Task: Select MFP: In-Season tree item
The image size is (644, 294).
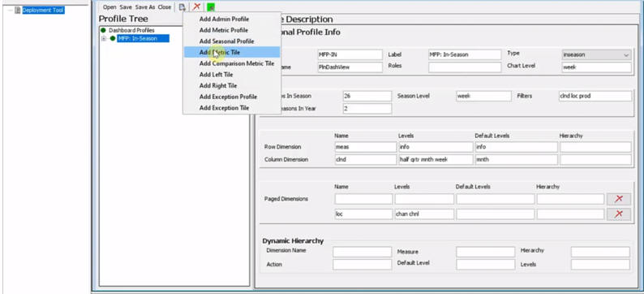Action: 143,39
